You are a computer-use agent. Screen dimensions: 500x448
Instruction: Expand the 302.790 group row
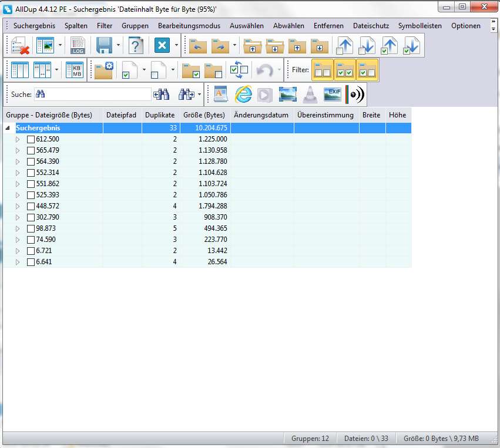(x=18, y=217)
